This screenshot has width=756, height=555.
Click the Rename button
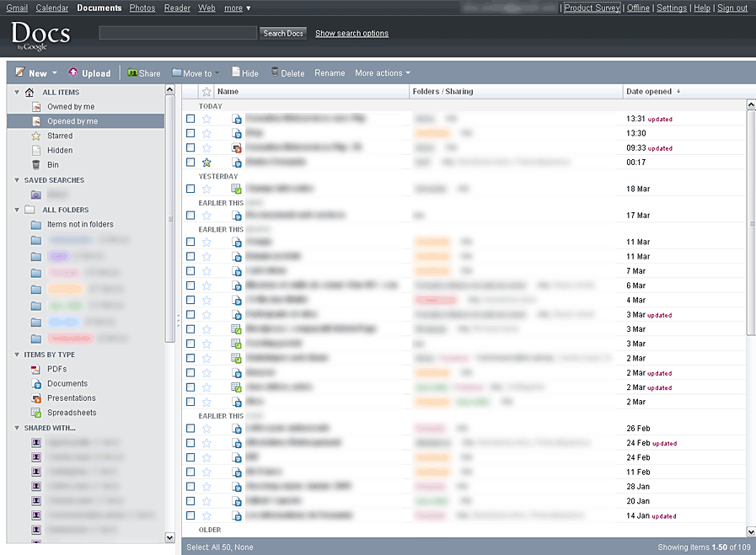(x=330, y=72)
